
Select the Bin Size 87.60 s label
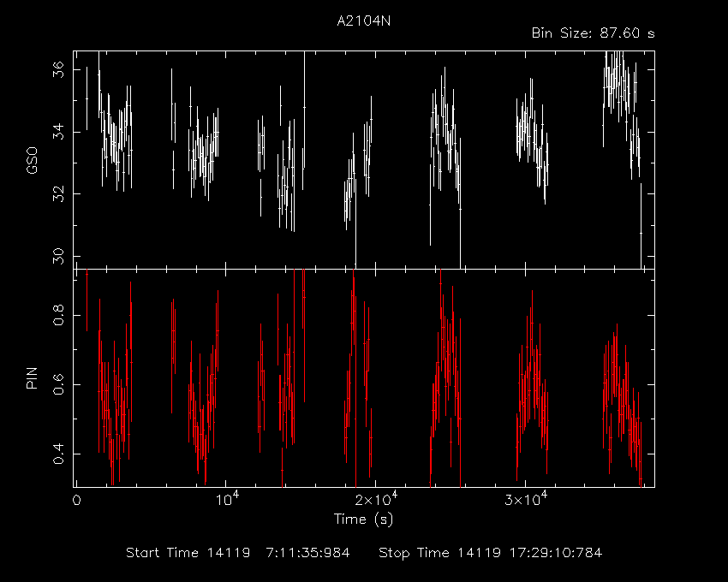pyautogui.click(x=593, y=33)
